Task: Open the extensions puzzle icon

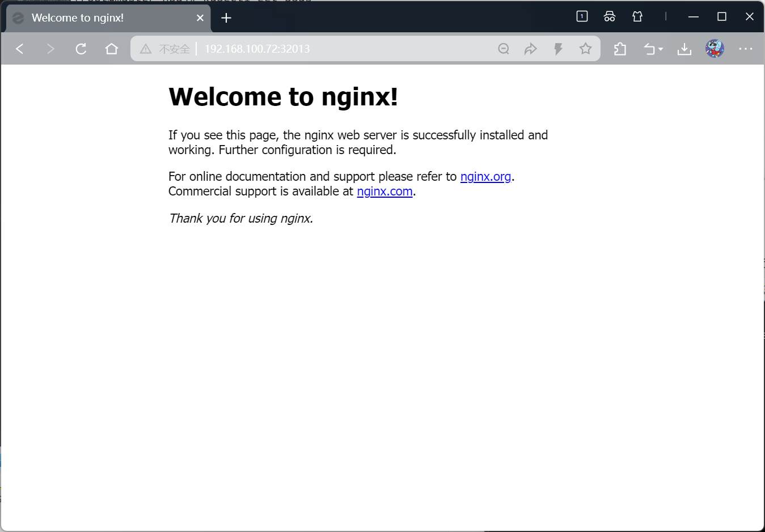Action: click(x=620, y=49)
